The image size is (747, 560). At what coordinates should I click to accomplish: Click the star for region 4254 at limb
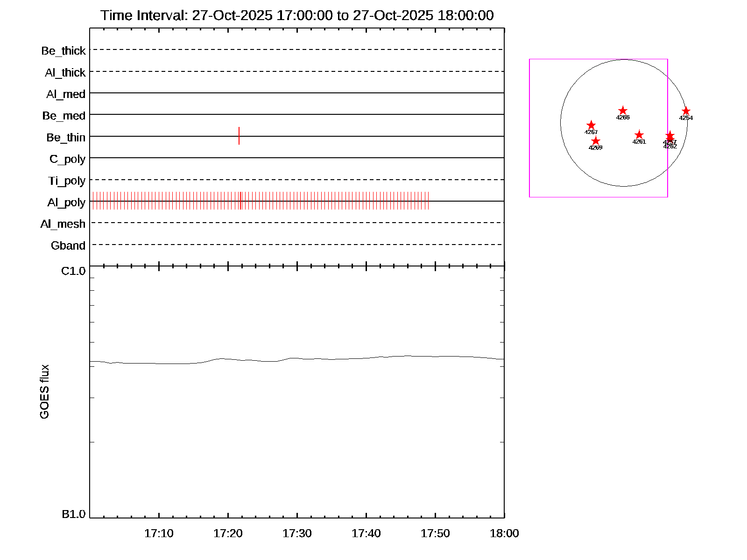pyautogui.click(x=686, y=111)
